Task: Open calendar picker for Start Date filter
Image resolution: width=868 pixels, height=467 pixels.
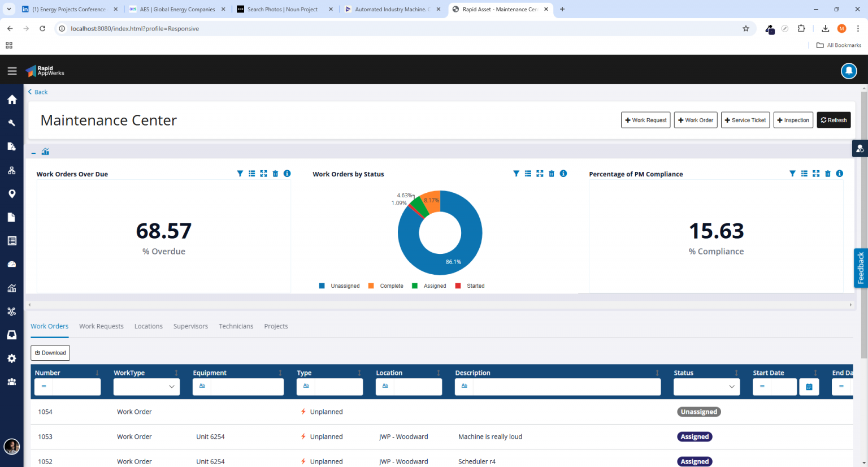Action: click(809, 387)
